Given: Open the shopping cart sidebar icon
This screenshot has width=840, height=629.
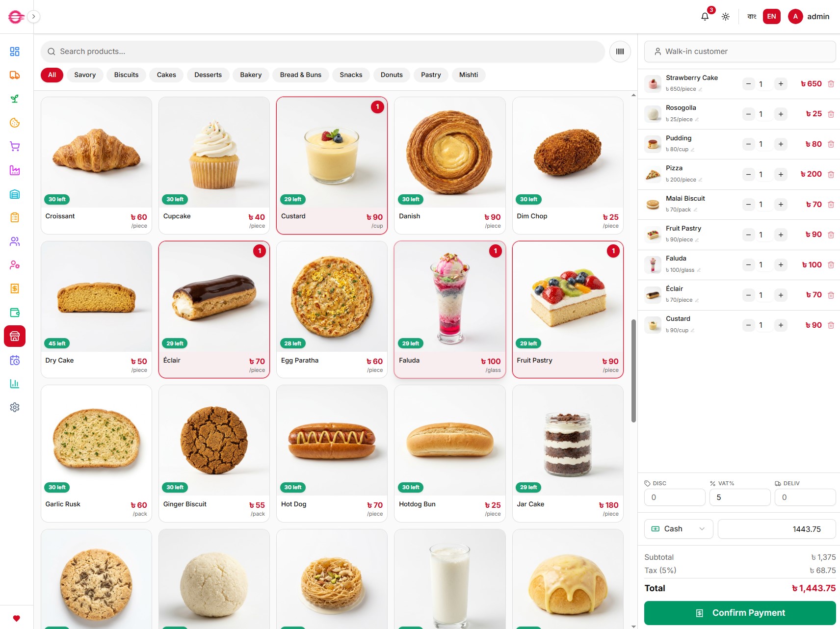Looking at the screenshot, I should (x=15, y=146).
